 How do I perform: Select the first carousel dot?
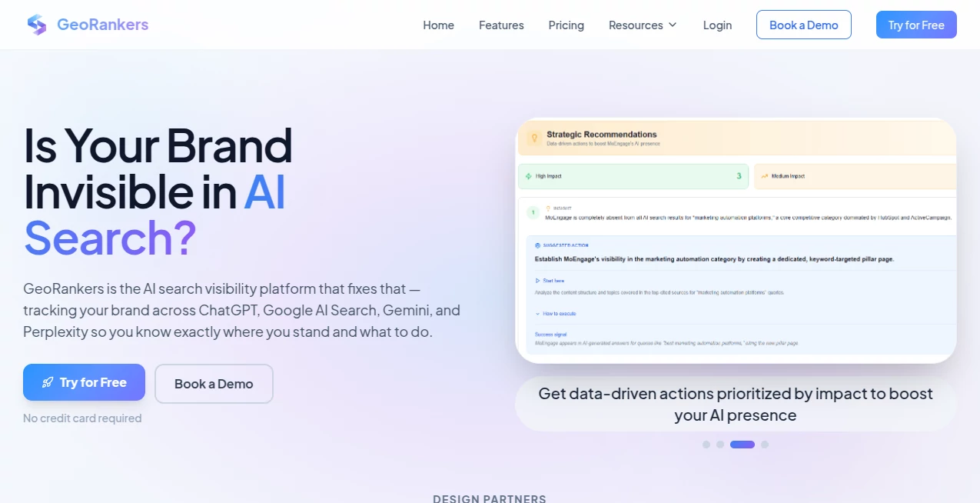[x=706, y=445]
